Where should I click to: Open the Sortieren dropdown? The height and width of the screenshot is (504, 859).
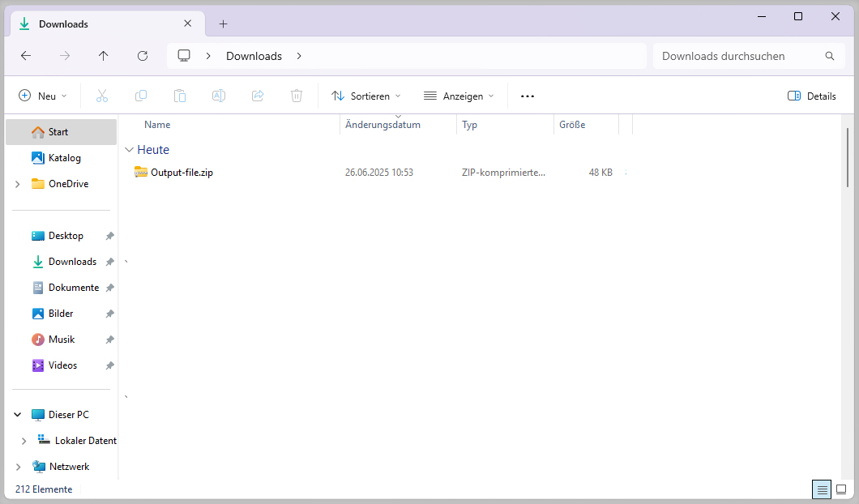pyautogui.click(x=366, y=96)
